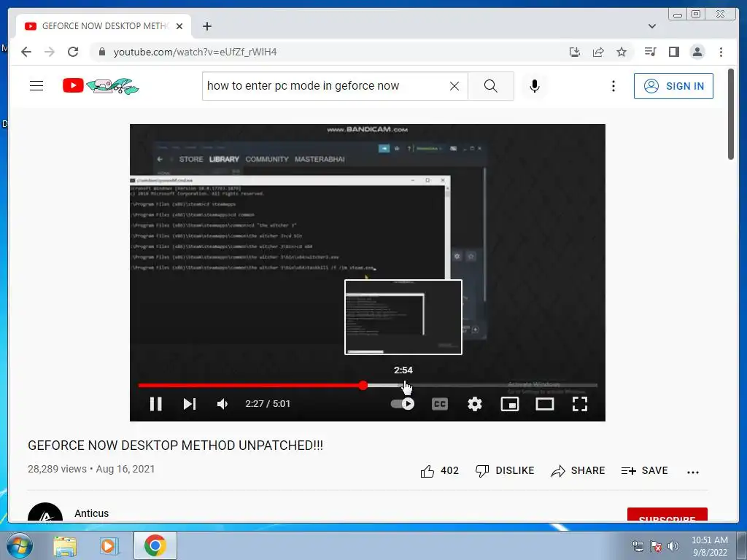View site information lock icon
Viewport: 747px width, 560px height.
point(101,52)
